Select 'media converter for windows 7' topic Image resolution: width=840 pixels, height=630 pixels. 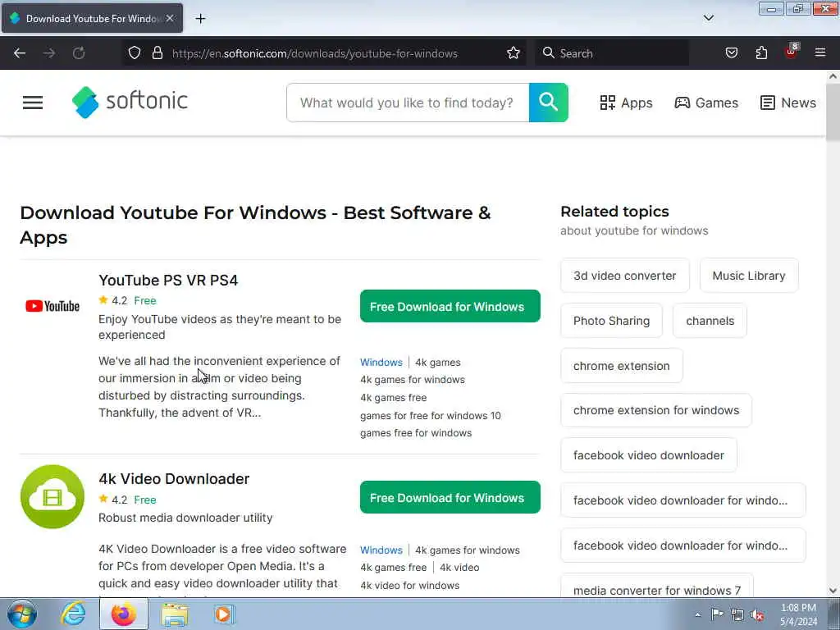click(x=657, y=588)
